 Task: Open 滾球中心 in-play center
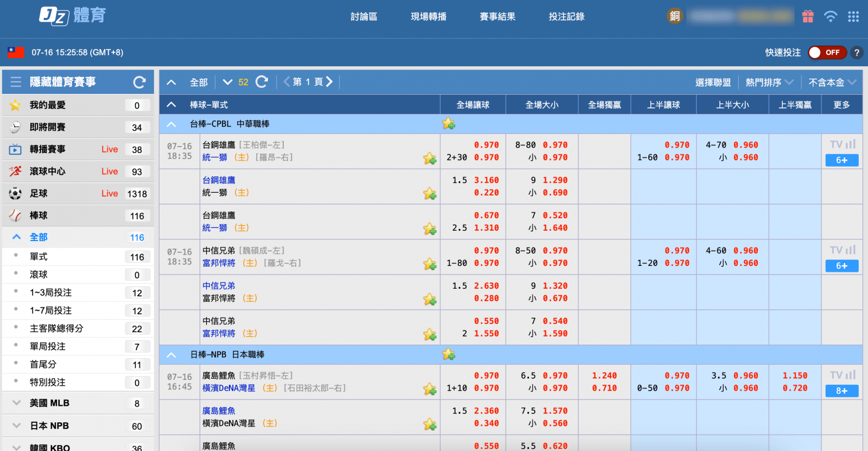click(78, 171)
